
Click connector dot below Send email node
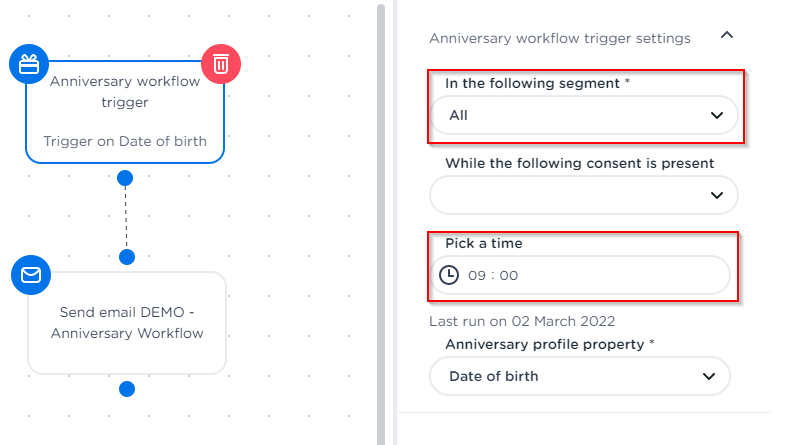point(126,388)
